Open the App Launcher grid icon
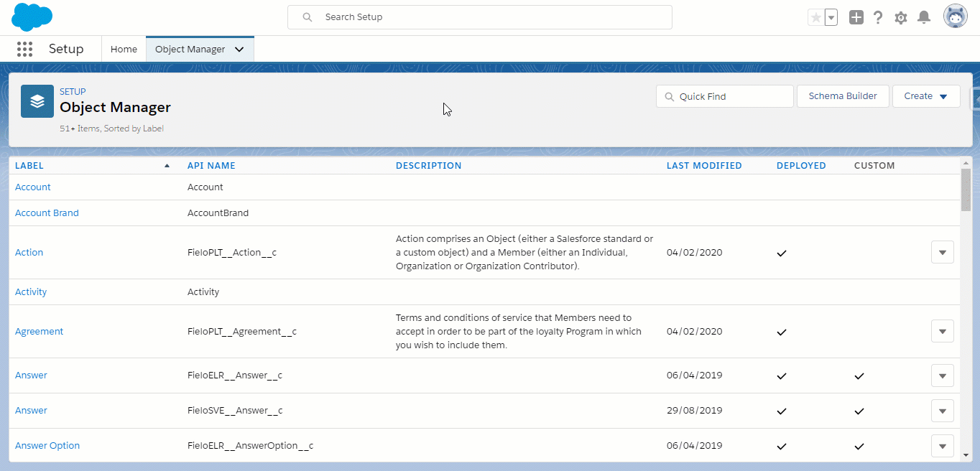 click(24, 49)
